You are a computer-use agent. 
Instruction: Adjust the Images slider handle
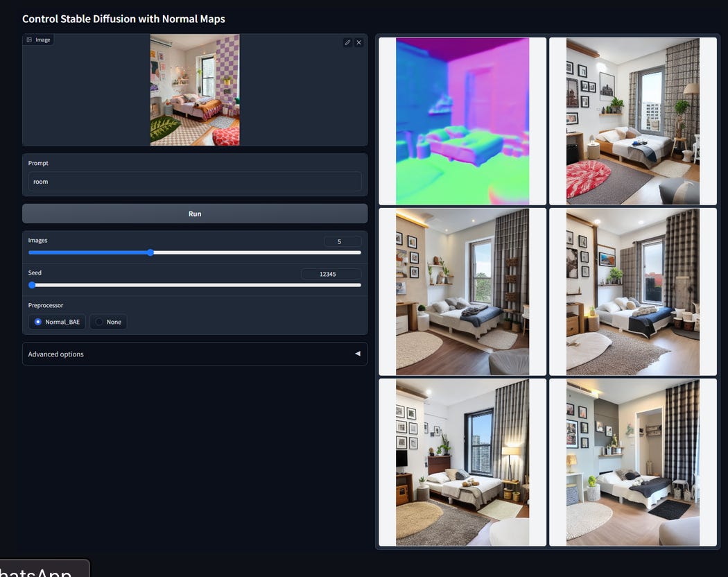[x=150, y=252]
